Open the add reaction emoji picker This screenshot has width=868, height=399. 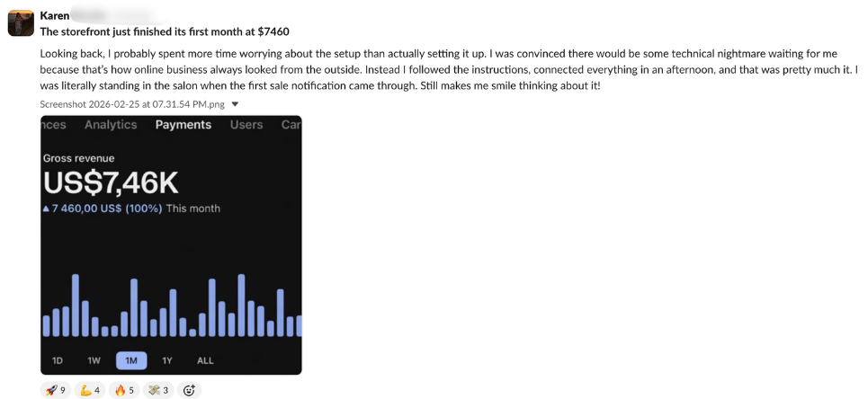coord(189,391)
